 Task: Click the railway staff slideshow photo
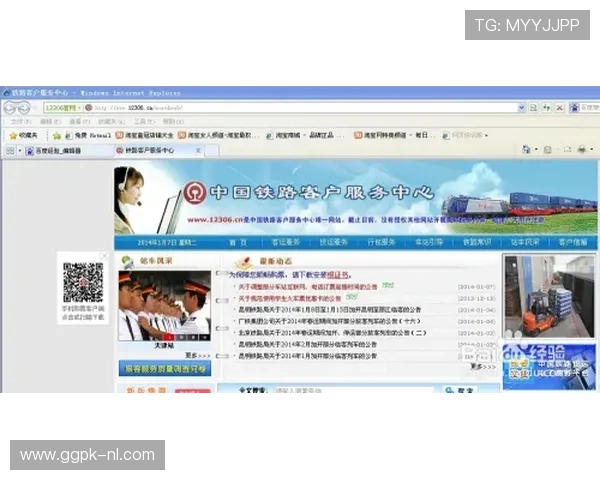[x=165, y=306]
